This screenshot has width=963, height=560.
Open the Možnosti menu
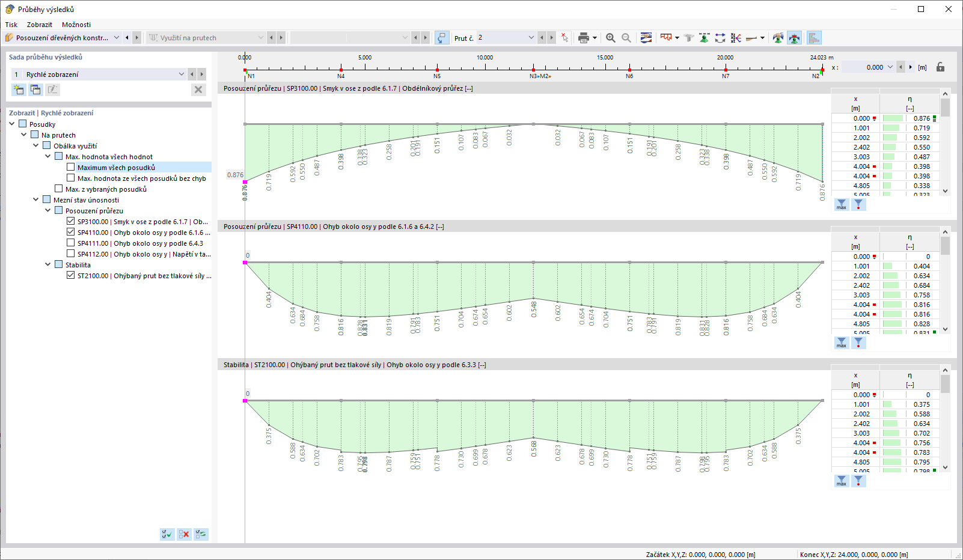[x=76, y=25]
